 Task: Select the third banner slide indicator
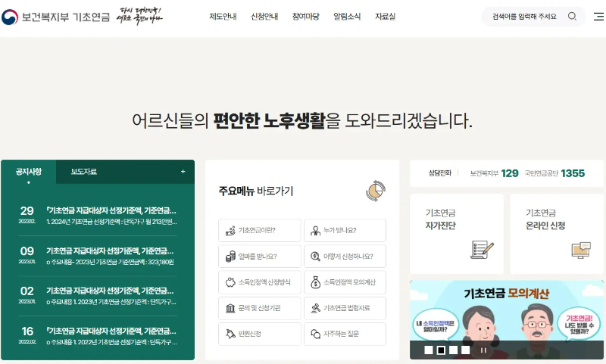[453, 350]
